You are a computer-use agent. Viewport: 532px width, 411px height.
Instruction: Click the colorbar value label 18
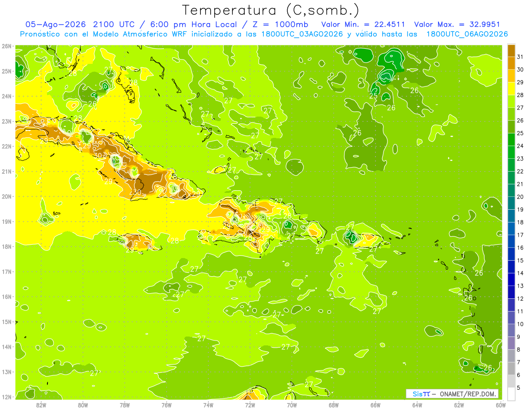(520, 222)
